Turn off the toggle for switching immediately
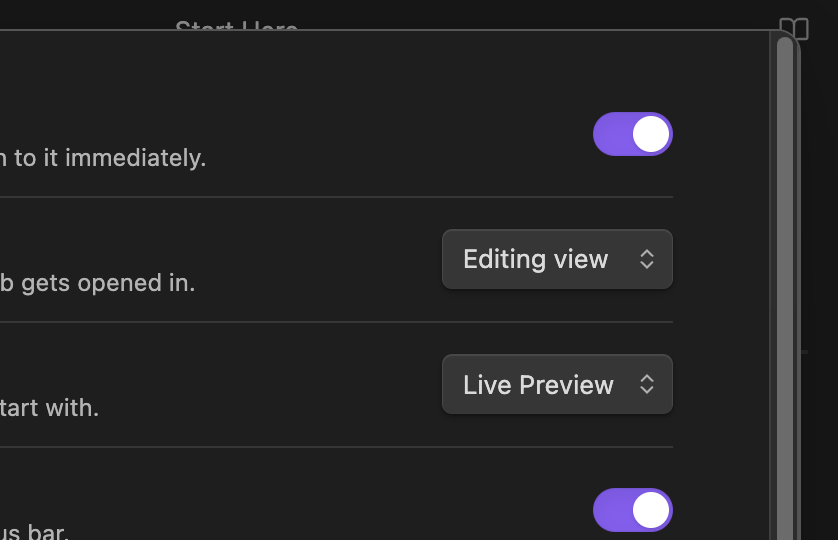 (x=633, y=134)
